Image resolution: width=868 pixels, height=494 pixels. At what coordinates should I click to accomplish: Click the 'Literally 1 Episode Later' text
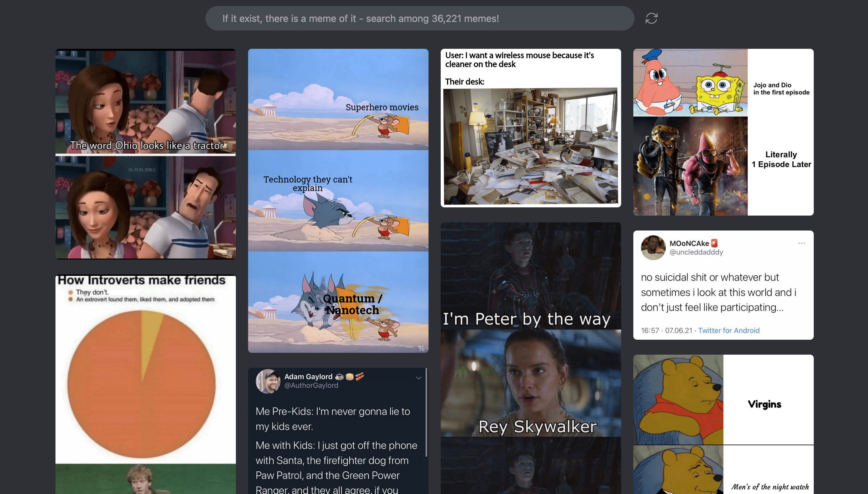coord(781,159)
